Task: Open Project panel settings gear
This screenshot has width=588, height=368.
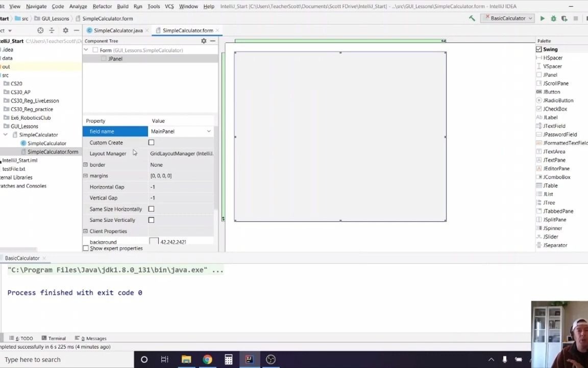Action: (65, 31)
